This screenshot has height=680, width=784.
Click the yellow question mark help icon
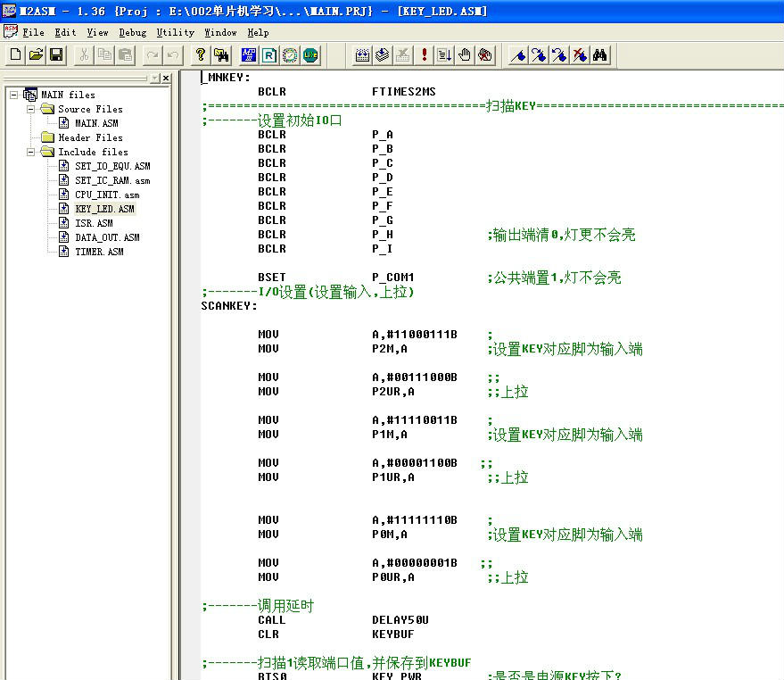click(201, 55)
